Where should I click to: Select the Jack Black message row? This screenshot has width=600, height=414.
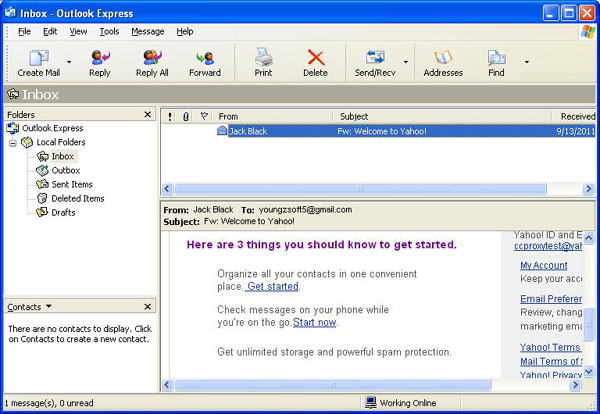click(378, 131)
